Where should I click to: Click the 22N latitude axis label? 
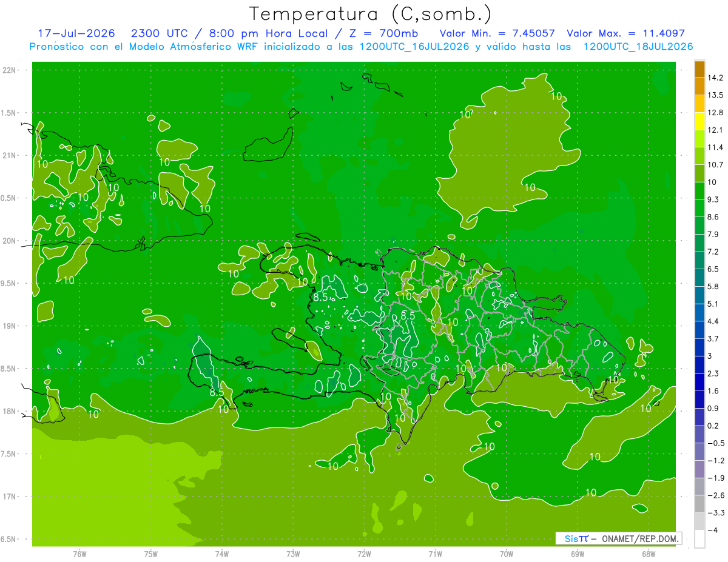pyautogui.click(x=10, y=70)
